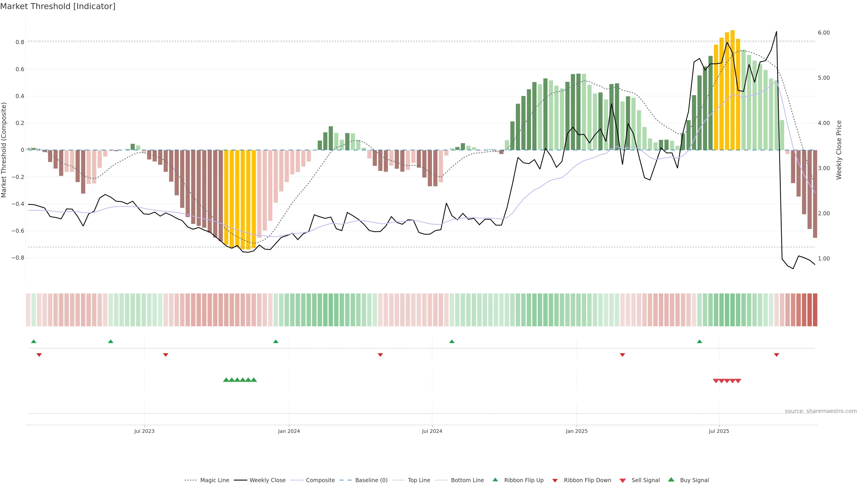Click the Magic Line legend entry
The image size is (868, 488).
tap(214, 480)
